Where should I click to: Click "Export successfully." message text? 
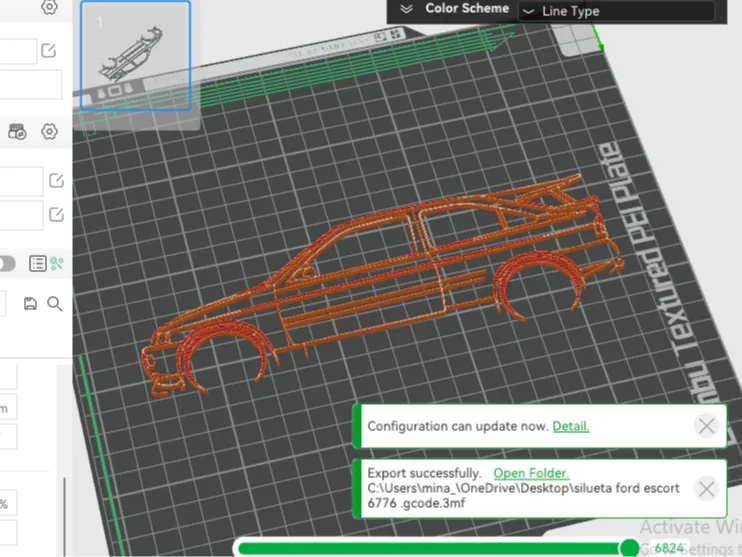[424, 473]
